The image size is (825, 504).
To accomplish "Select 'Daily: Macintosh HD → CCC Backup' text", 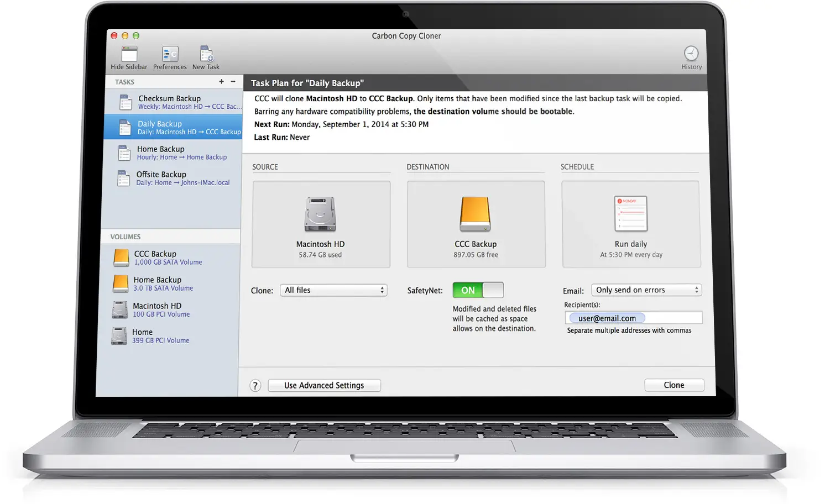I will (x=189, y=132).
